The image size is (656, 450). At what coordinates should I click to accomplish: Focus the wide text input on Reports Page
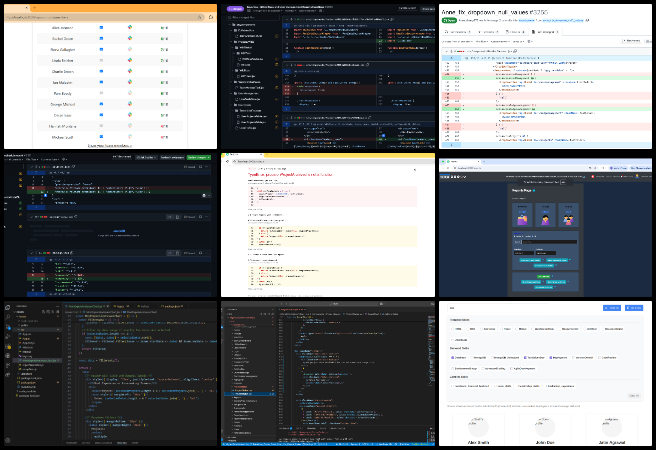pyautogui.click(x=549, y=242)
